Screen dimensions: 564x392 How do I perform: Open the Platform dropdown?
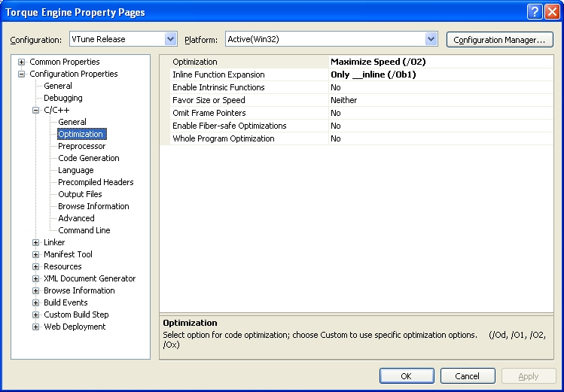(x=431, y=39)
